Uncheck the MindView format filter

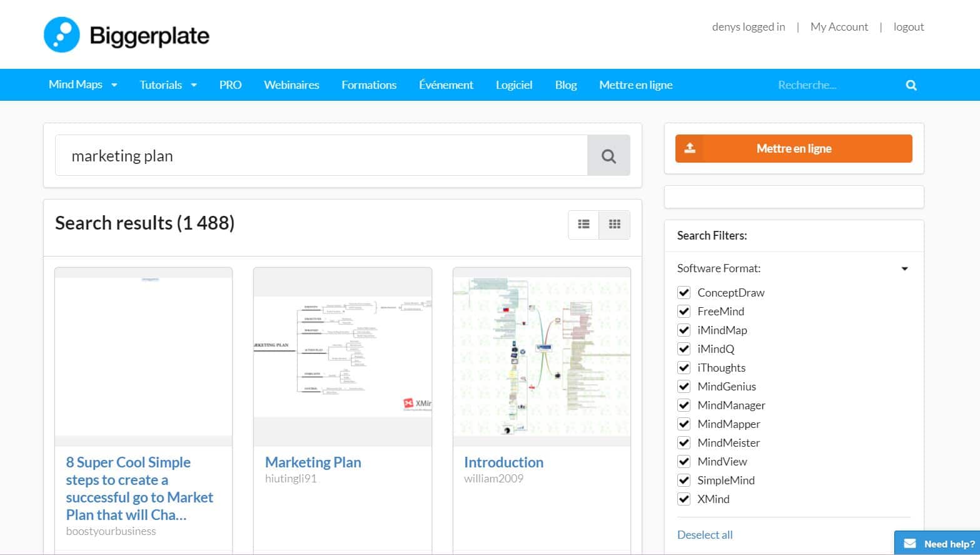[684, 461]
